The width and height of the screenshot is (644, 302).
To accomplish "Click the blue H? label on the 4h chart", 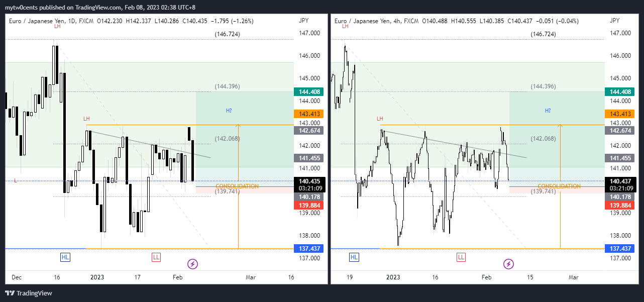I will pyautogui.click(x=548, y=110).
